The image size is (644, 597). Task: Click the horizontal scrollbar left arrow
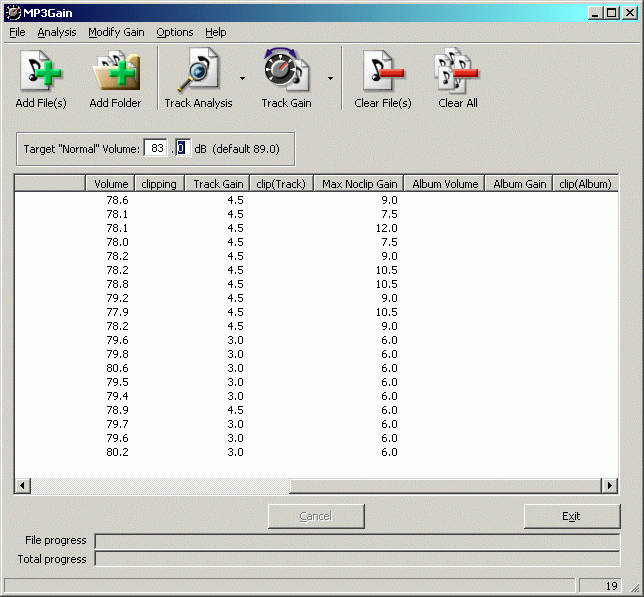[22, 485]
